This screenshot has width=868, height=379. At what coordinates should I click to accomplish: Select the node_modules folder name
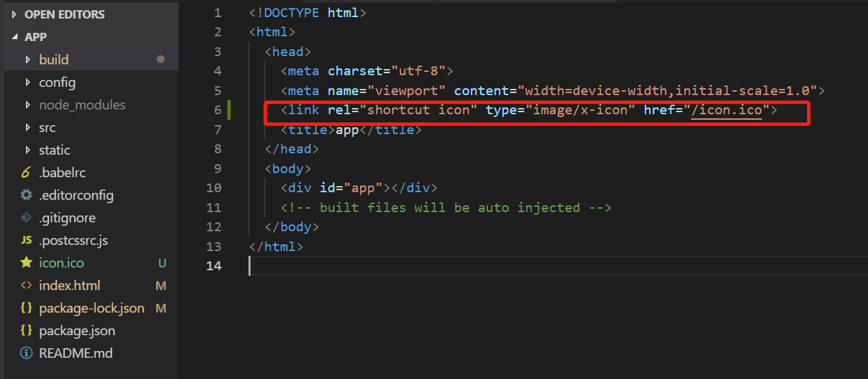82,105
